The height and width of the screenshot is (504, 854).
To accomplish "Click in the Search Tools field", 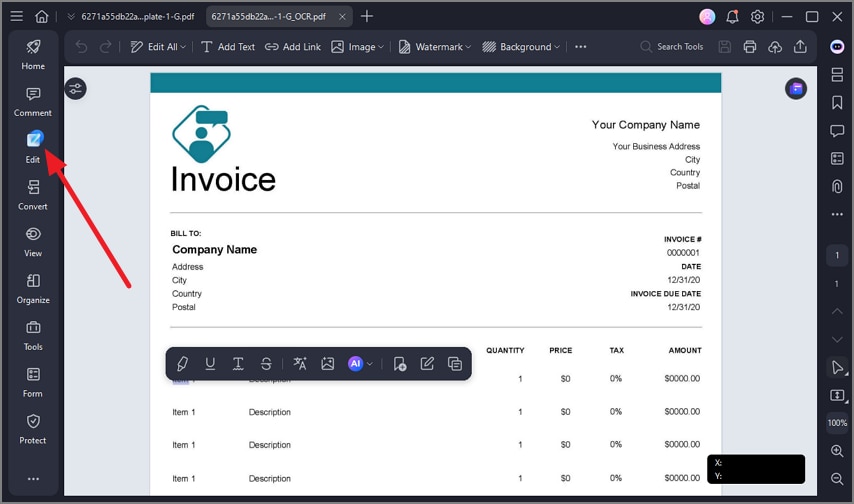I will pyautogui.click(x=672, y=47).
